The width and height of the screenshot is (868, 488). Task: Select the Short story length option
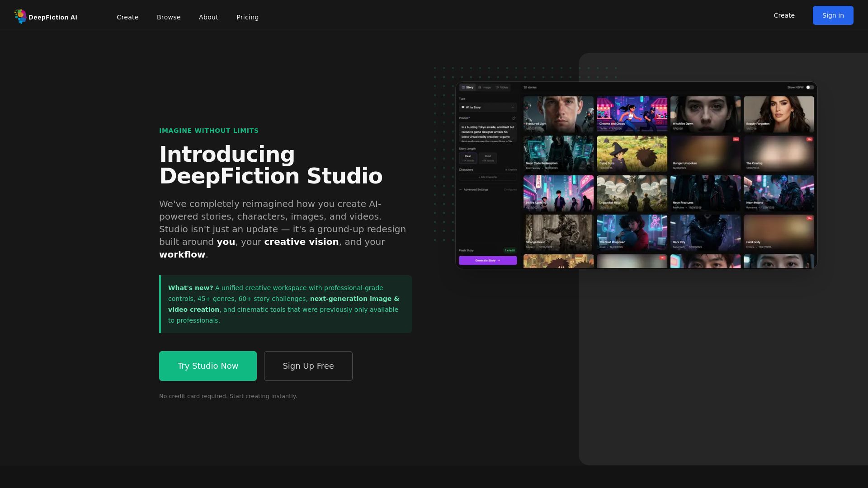(488, 158)
